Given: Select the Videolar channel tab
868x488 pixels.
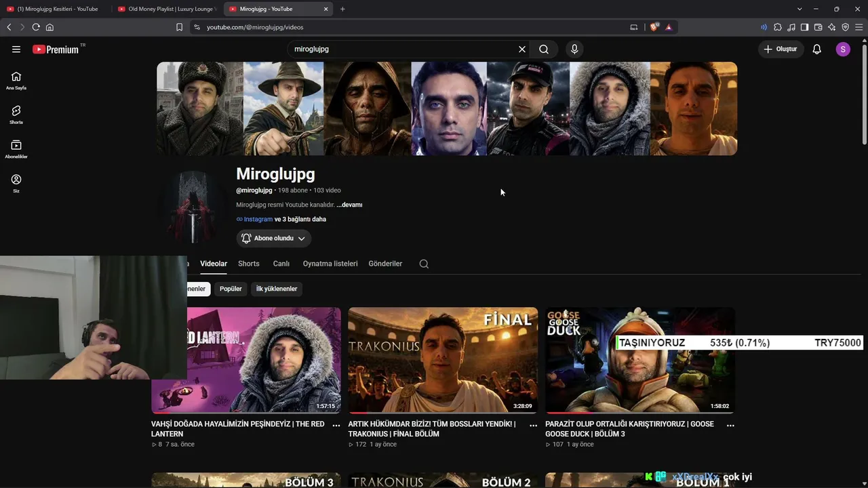Looking at the screenshot, I should pyautogui.click(x=214, y=264).
